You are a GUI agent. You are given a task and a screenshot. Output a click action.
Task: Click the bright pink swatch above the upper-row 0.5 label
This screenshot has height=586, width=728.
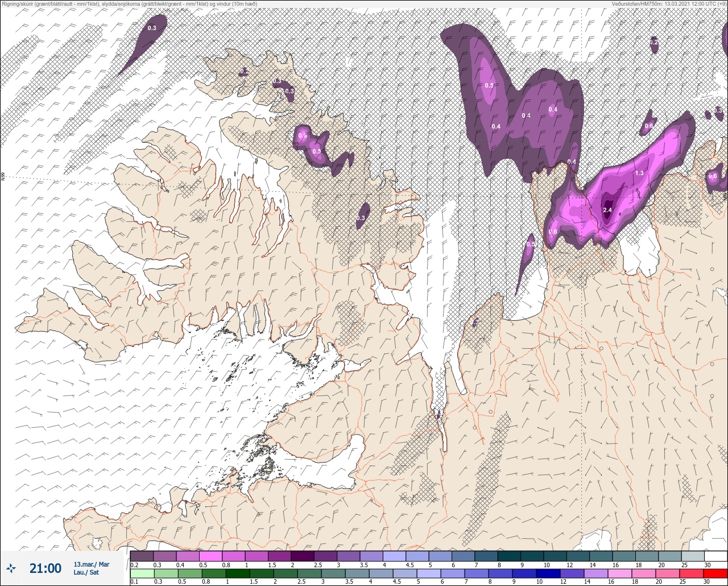click(210, 556)
